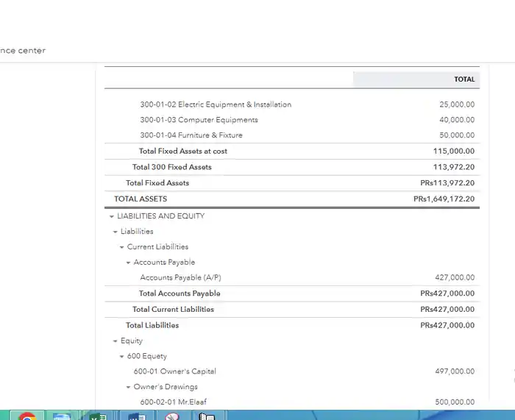
Task: Select row 300-01-04 Furniture & Fixture
Action: click(292, 135)
